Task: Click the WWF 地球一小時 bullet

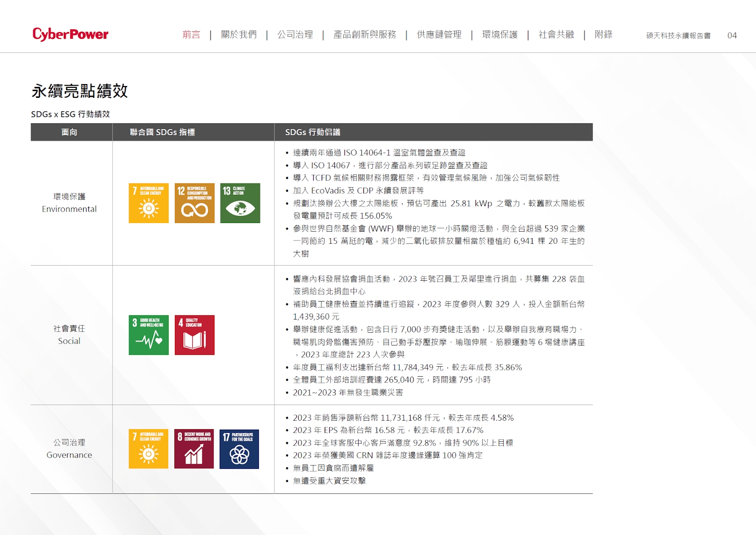Action: (x=435, y=241)
